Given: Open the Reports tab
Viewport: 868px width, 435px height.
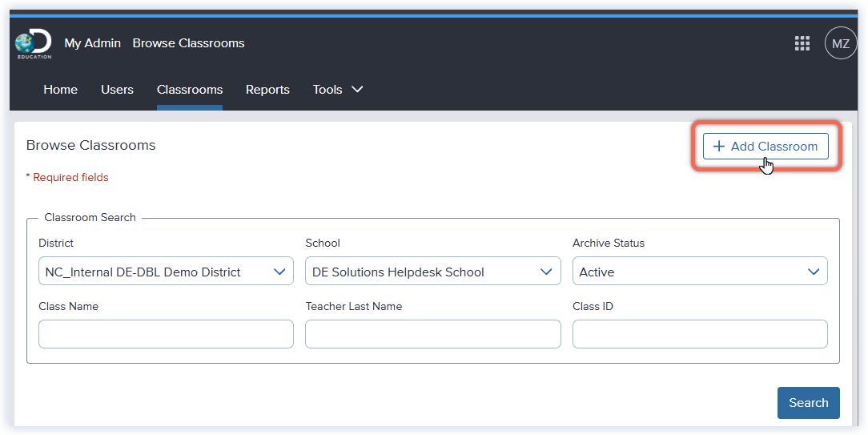Looking at the screenshot, I should (x=267, y=90).
